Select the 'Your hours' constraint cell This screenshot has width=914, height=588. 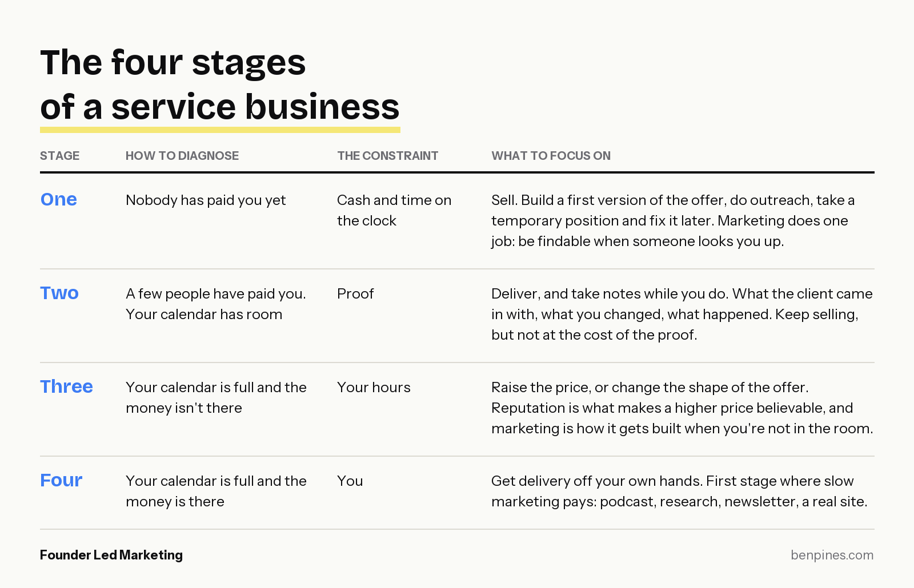click(374, 387)
